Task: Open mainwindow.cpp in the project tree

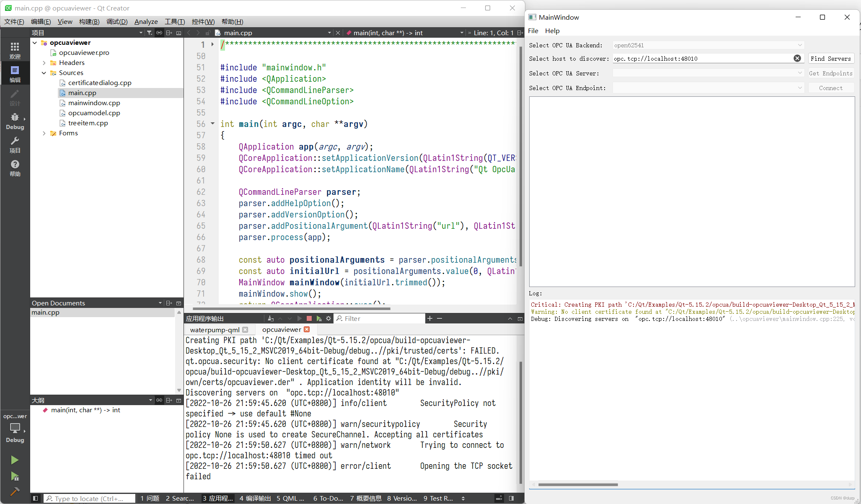Action: (94, 103)
